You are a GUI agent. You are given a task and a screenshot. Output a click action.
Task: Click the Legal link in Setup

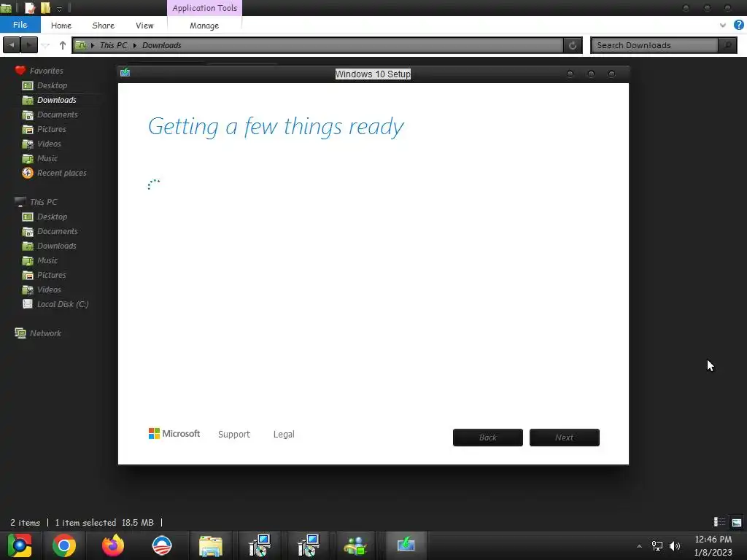pos(284,435)
